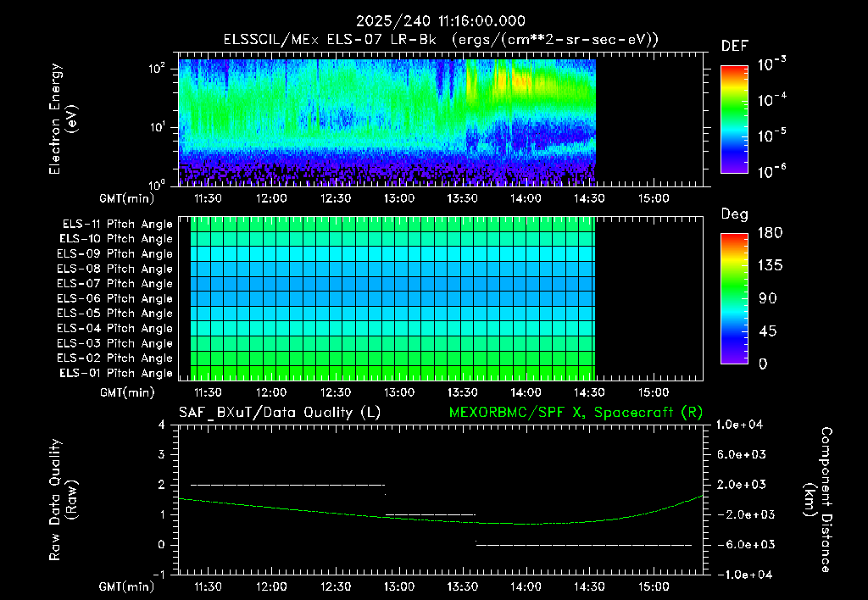The width and height of the screenshot is (868, 600).
Task: Click the white data quality line at level 1
Action: point(430,514)
